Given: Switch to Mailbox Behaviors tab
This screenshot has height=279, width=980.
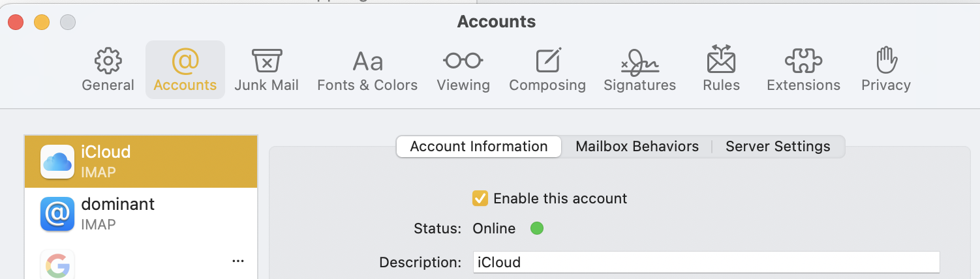Looking at the screenshot, I should pyautogui.click(x=637, y=147).
